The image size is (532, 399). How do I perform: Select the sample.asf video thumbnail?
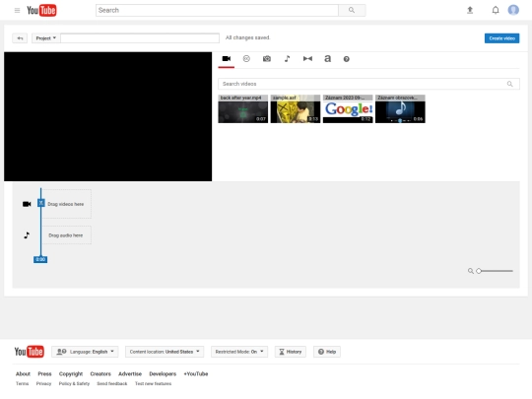tap(296, 109)
